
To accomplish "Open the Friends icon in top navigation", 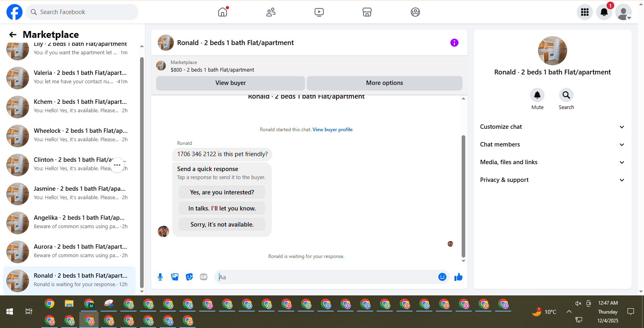I will [x=271, y=12].
